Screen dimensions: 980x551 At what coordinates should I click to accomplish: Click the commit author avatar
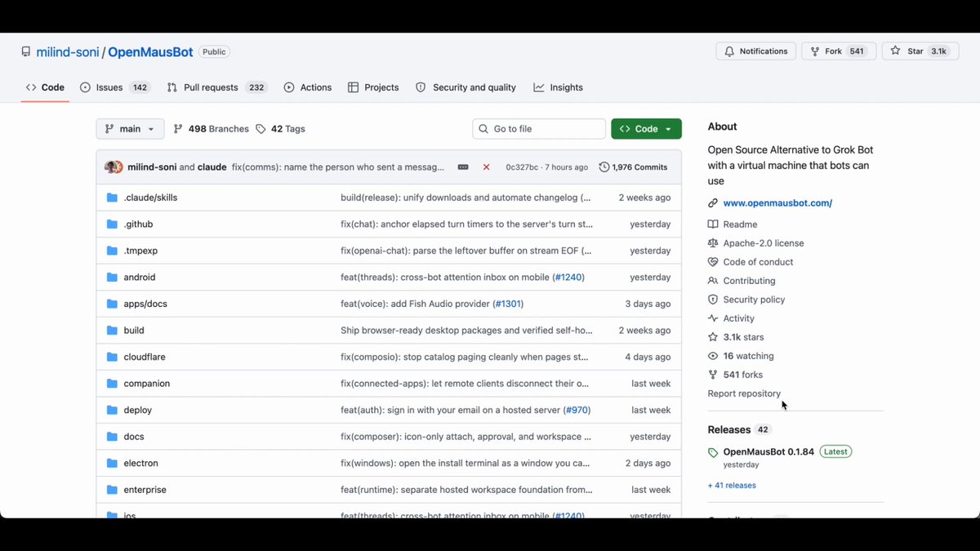pos(114,167)
